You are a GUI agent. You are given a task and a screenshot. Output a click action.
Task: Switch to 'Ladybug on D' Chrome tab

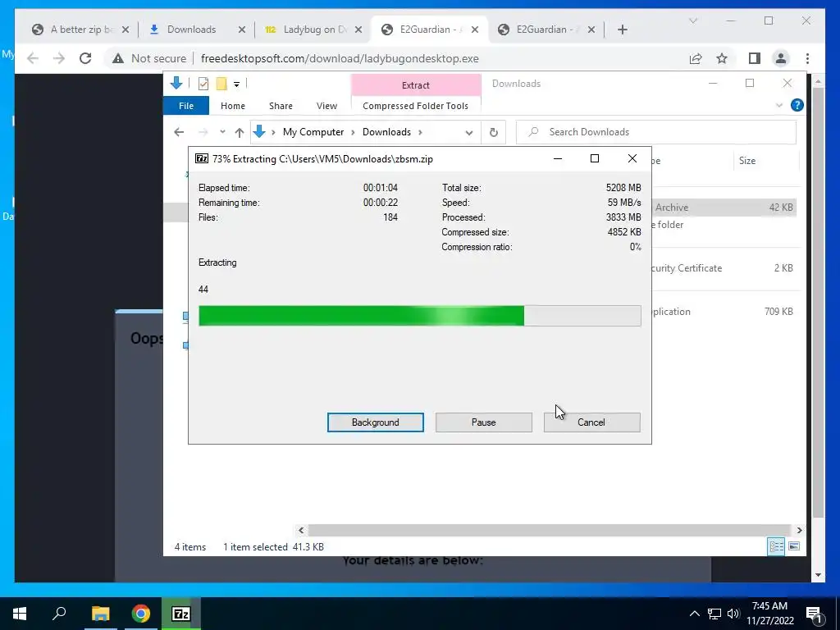pos(313,30)
